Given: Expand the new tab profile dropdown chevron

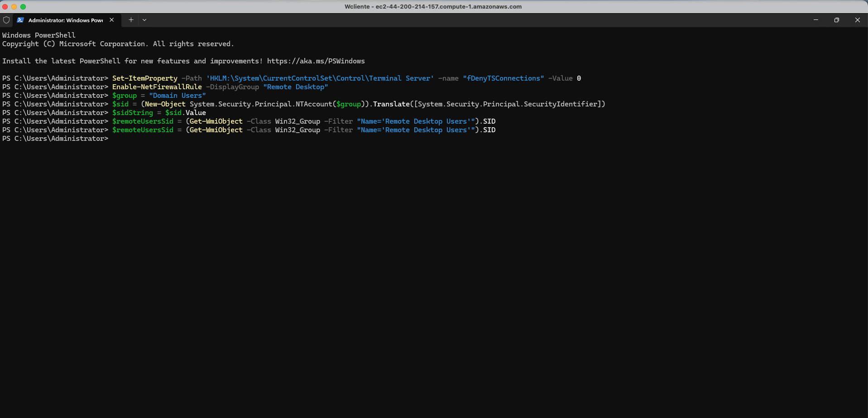Looking at the screenshot, I should point(144,20).
